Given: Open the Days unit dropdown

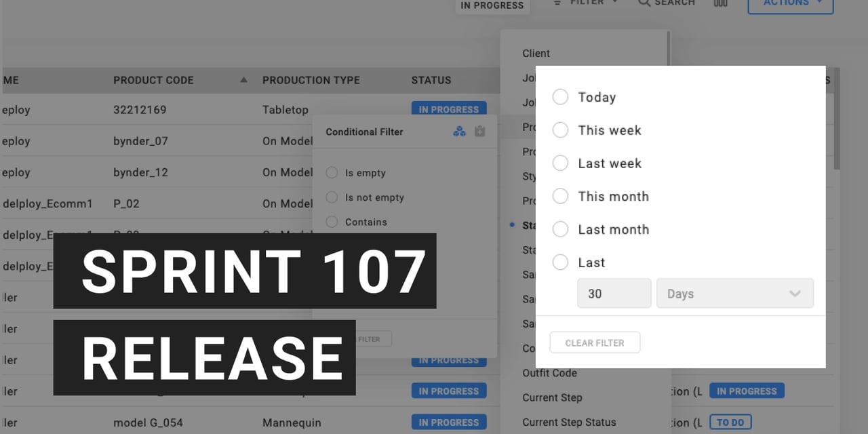Looking at the screenshot, I should click(734, 294).
